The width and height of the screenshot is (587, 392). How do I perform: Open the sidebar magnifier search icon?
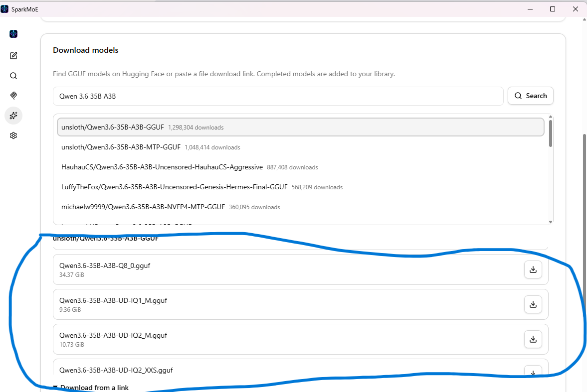pyautogui.click(x=13, y=76)
